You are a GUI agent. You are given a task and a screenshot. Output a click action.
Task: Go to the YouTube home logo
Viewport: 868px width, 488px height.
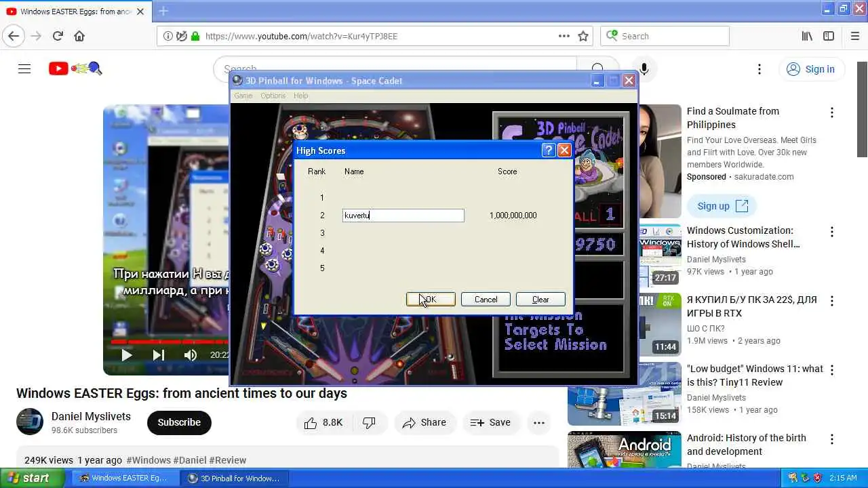click(x=75, y=68)
